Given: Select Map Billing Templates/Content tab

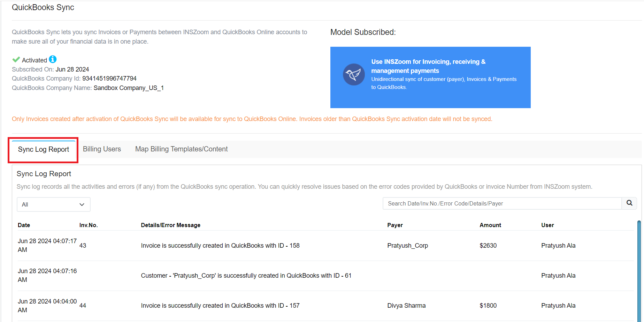Looking at the screenshot, I should pyautogui.click(x=181, y=149).
